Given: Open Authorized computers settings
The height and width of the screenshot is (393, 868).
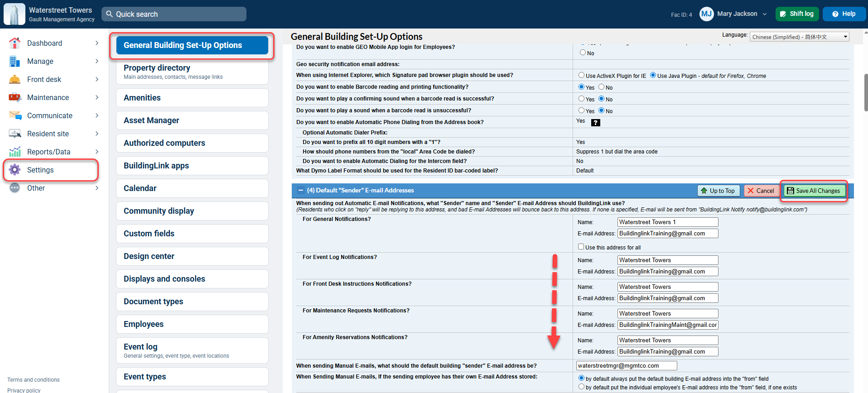Looking at the screenshot, I should 192,143.
